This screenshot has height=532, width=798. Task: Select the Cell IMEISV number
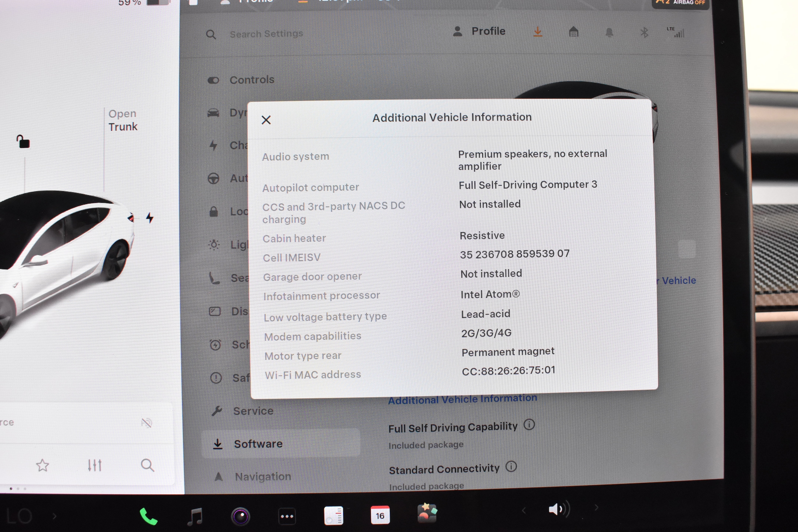click(x=515, y=254)
